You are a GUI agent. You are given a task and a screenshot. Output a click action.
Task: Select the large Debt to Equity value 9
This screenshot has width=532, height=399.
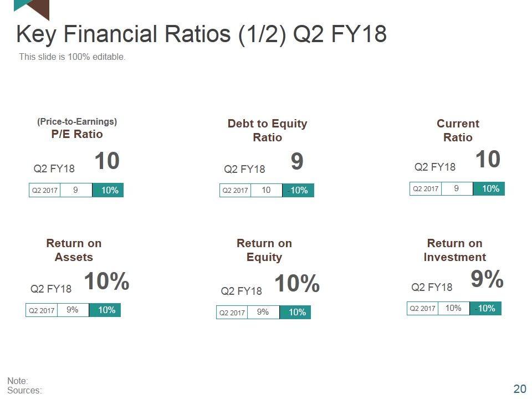(297, 162)
